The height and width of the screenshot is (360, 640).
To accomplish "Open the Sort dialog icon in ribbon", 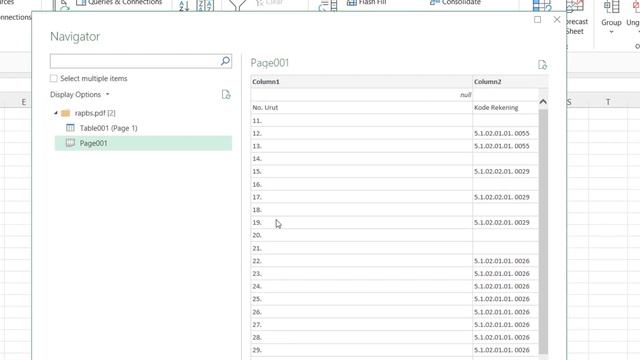I will pyautogui.click(x=205, y=5).
